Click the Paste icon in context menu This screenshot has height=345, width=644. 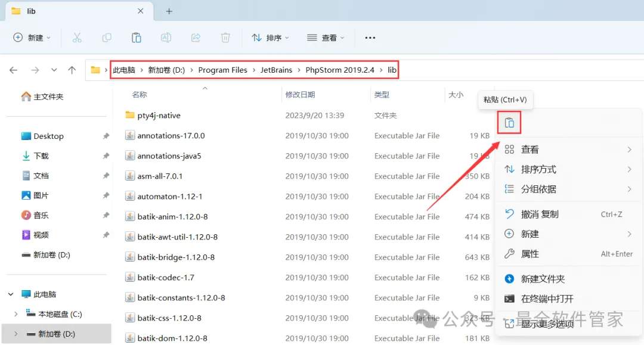coord(509,123)
